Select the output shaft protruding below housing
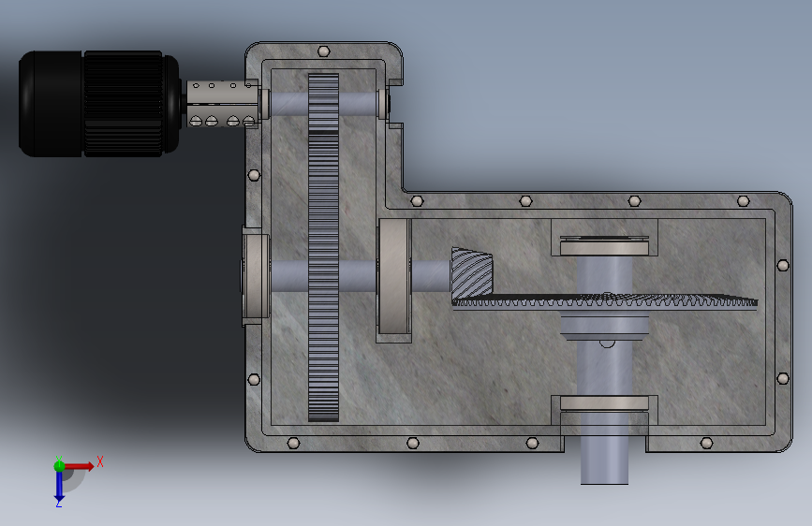The width and height of the screenshot is (812, 526). coord(604,460)
